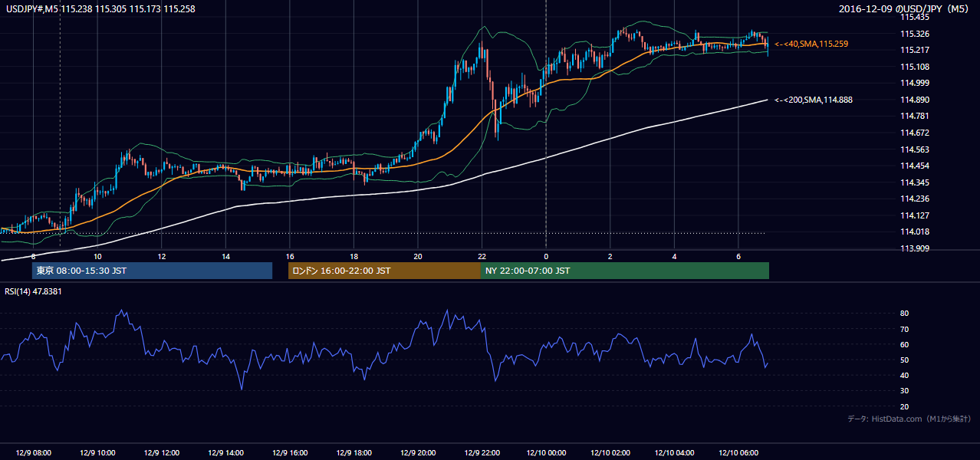Click bottom time label 12/10 06:00
The image size is (980, 460).
coord(738,453)
